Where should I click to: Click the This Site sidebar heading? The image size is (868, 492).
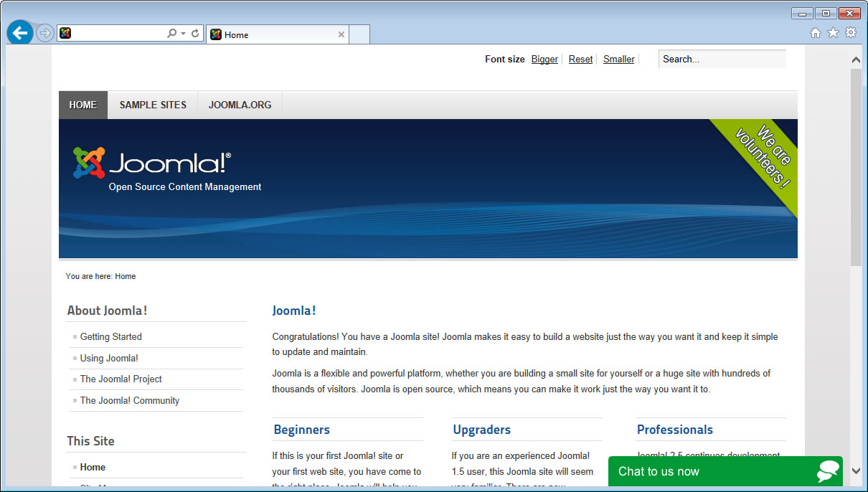(91, 441)
